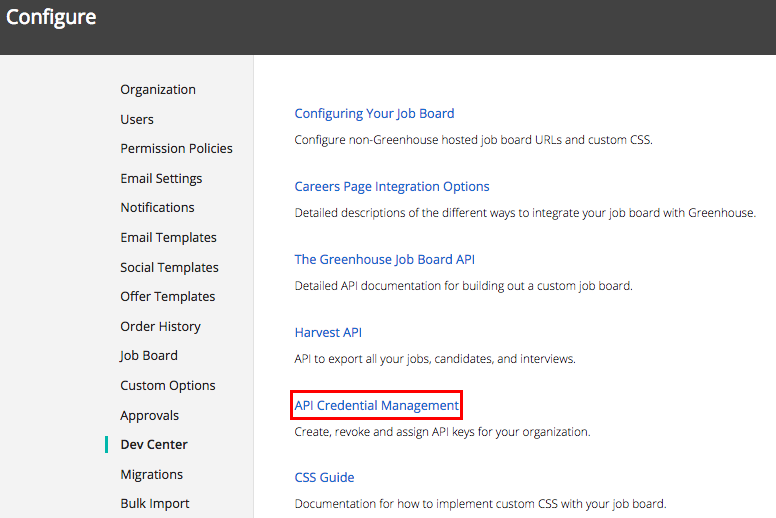
Task: Open Job Board settings in sidebar
Action: pyautogui.click(x=148, y=356)
